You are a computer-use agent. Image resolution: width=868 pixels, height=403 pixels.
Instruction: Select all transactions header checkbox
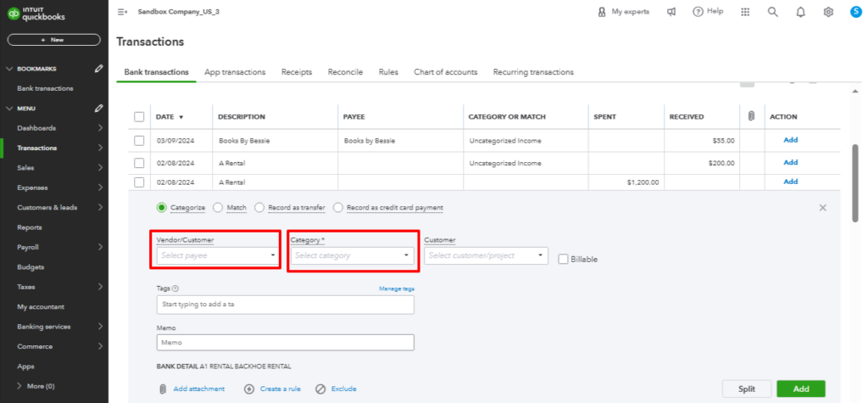pos(139,117)
